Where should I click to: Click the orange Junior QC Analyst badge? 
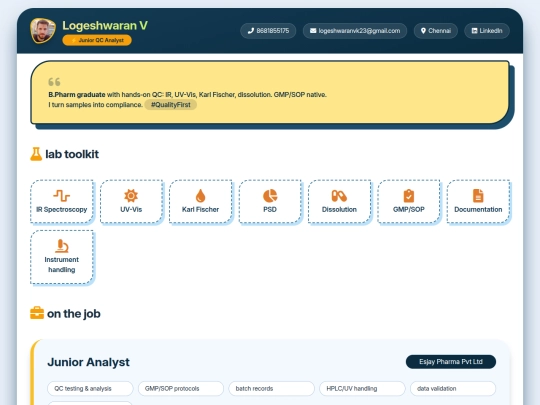coord(97,40)
